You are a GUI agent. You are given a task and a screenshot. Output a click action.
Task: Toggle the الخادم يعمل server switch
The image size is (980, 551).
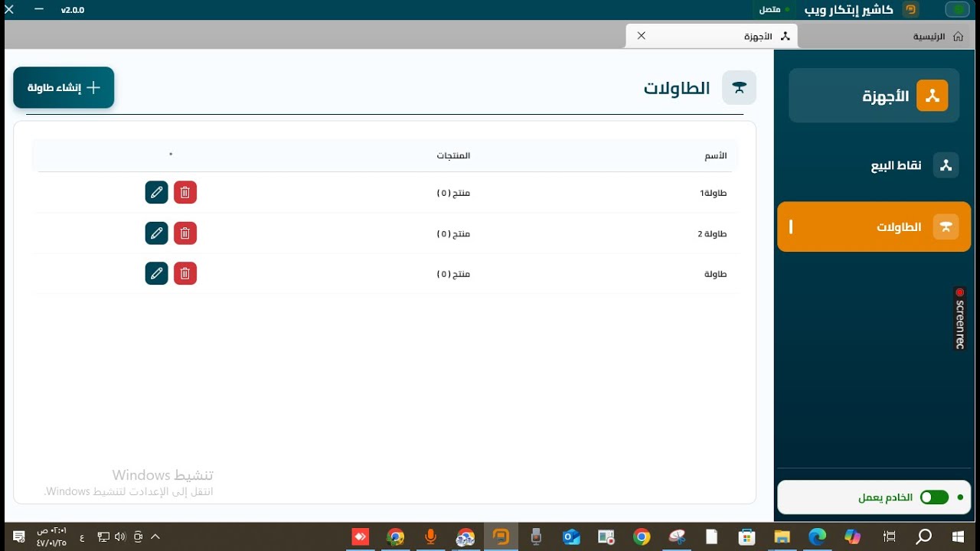click(x=935, y=497)
